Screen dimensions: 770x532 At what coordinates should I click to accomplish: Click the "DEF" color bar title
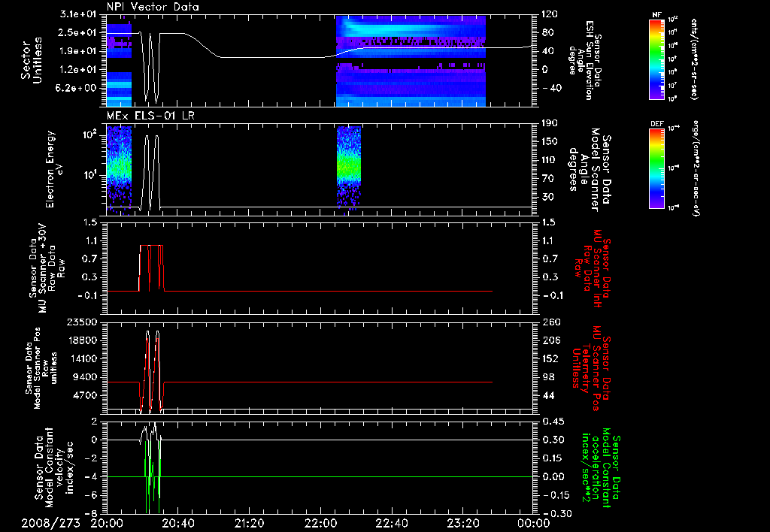[x=657, y=124]
